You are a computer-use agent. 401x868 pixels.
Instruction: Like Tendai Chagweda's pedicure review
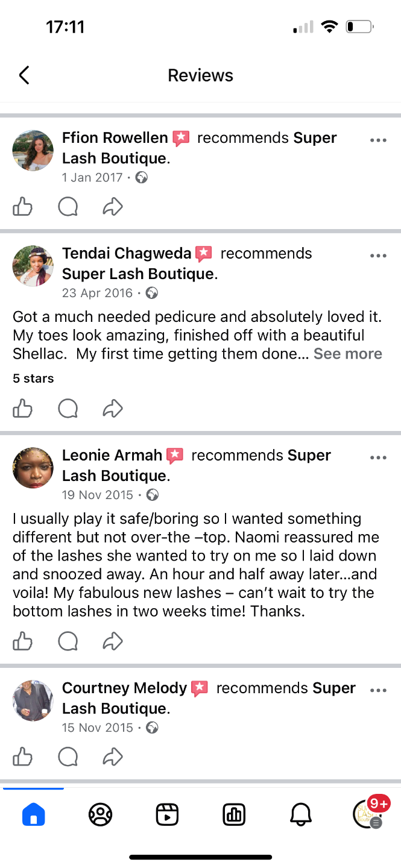(23, 409)
